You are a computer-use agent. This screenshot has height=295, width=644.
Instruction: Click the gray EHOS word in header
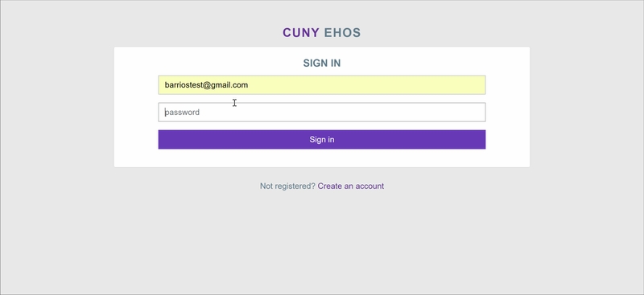(343, 33)
